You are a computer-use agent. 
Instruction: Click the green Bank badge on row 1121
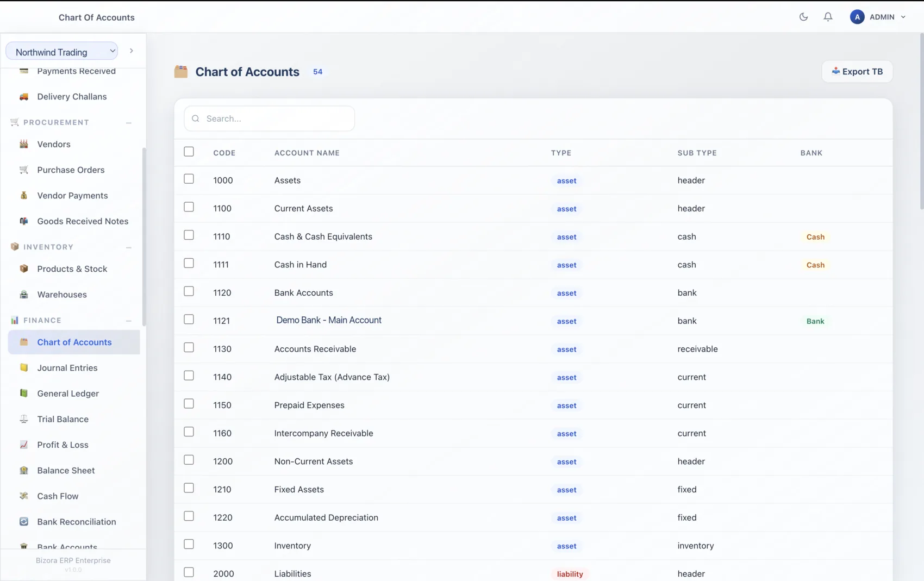point(815,321)
